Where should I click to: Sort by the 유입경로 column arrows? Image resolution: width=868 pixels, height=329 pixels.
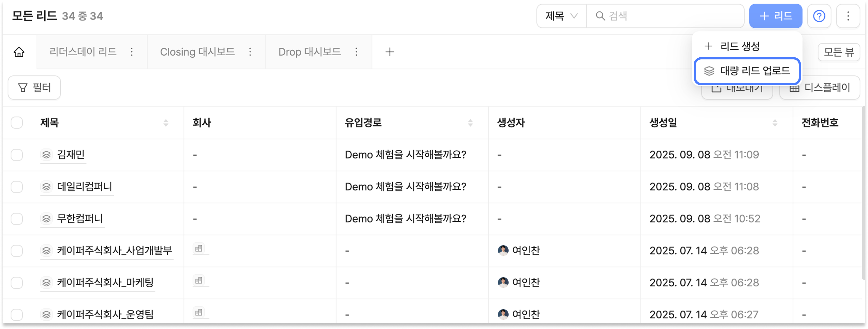pyautogui.click(x=470, y=123)
